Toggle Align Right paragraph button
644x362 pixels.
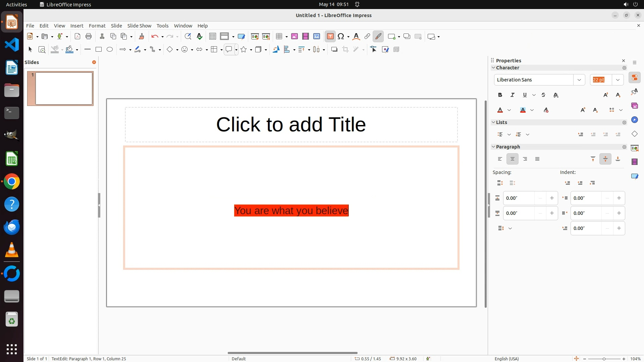(x=525, y=159)
